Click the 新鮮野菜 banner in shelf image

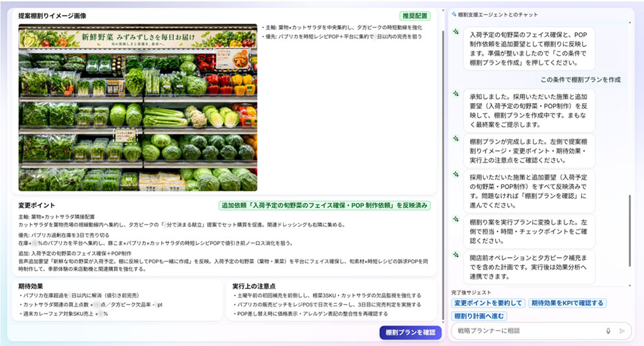pos(138,38)
